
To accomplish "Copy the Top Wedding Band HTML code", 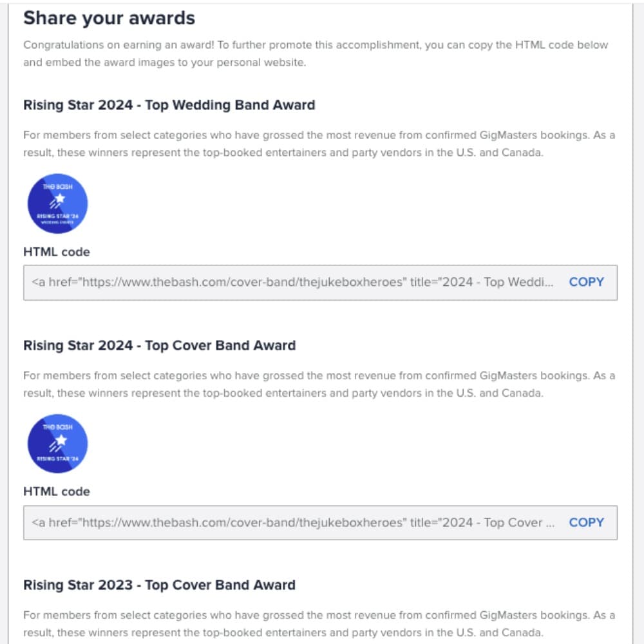I will coord(586,282).
